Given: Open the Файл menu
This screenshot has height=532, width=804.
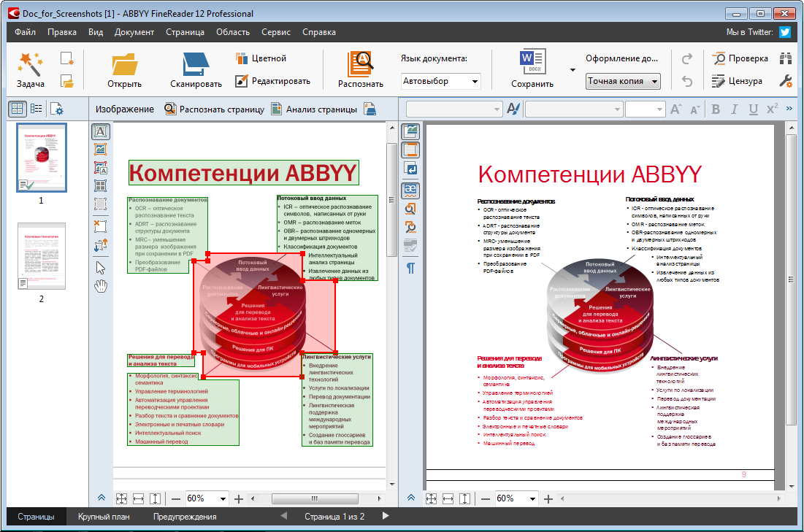Looking at the screenshot, I should click(x=25, y=32).
